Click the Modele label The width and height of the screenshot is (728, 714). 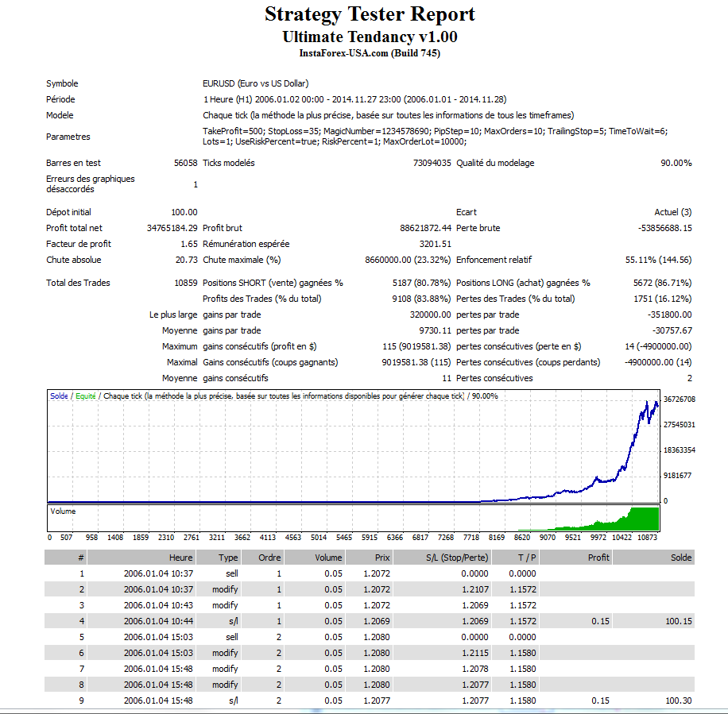pyautogui.click(x=60, y=115)
